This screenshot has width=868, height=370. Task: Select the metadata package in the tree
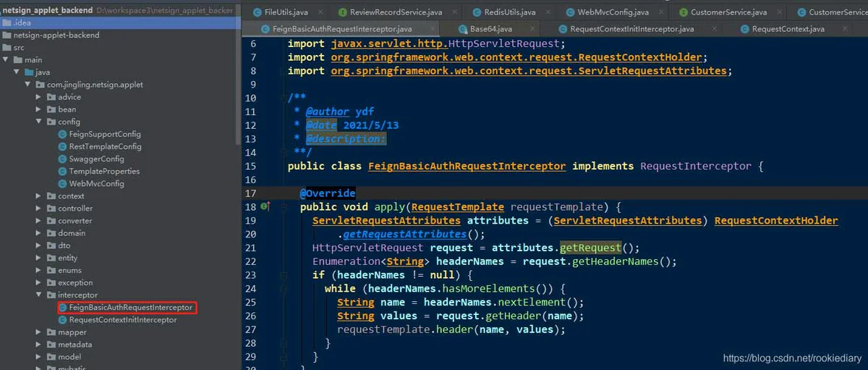(x=75, y=345)
